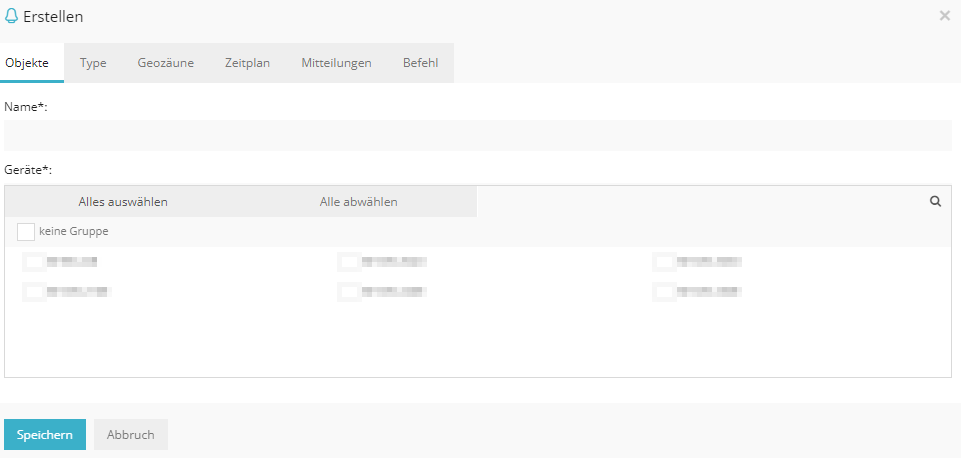Toggle the first device in the middle column

pyautogui.click(x=349, y=262)
